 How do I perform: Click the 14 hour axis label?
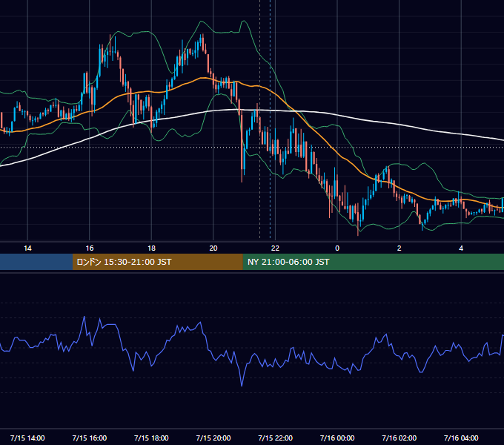tap(27, 248)
